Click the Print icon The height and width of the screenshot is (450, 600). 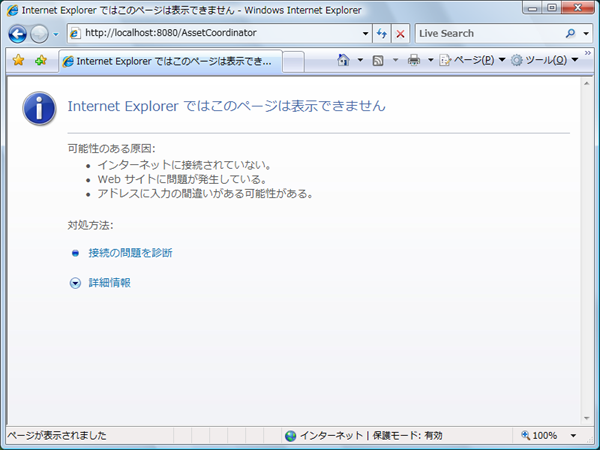pyautogui.click(x=414, y=60)
